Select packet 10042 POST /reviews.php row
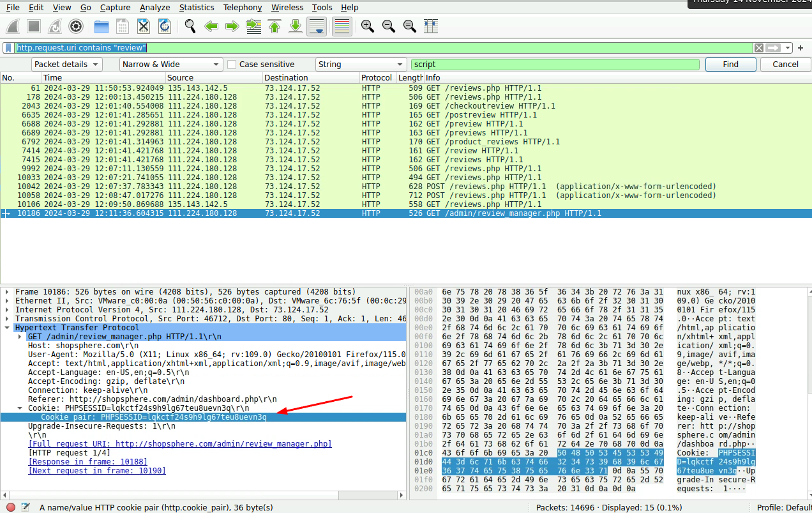 click(406, 187)
